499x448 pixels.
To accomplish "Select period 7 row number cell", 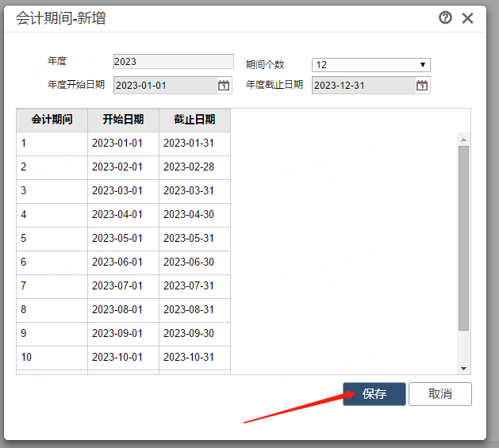I will (52, 287).
